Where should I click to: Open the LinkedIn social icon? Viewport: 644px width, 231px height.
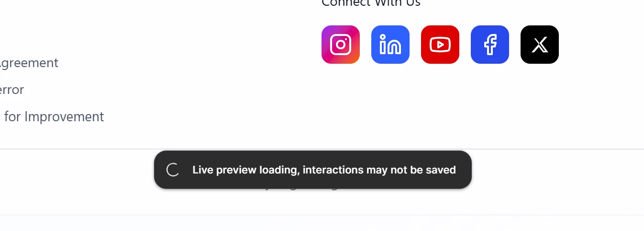point(390,45)
